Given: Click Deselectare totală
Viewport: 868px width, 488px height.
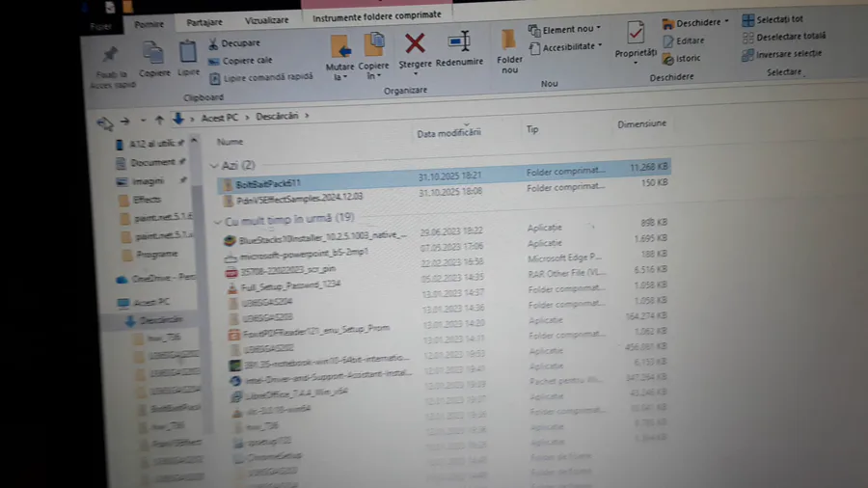Looking at the screenshot, I should (x=784, y=37).
